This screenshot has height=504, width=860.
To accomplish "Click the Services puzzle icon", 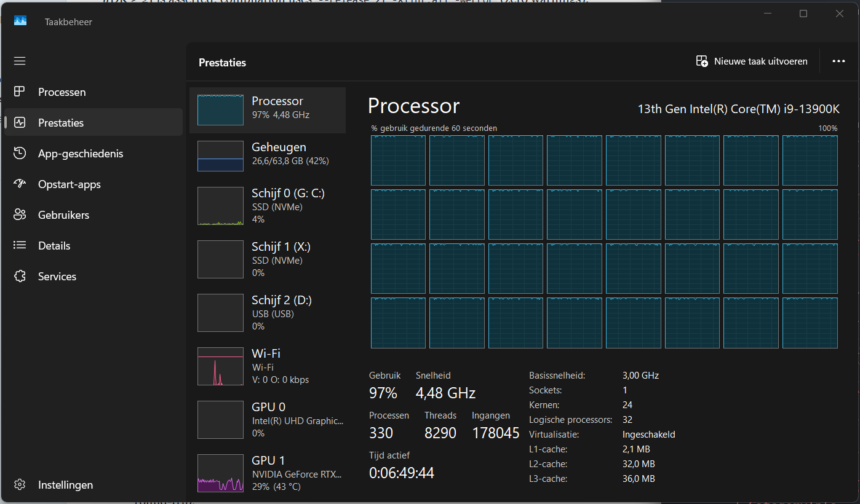I will [x=20, y=276].
